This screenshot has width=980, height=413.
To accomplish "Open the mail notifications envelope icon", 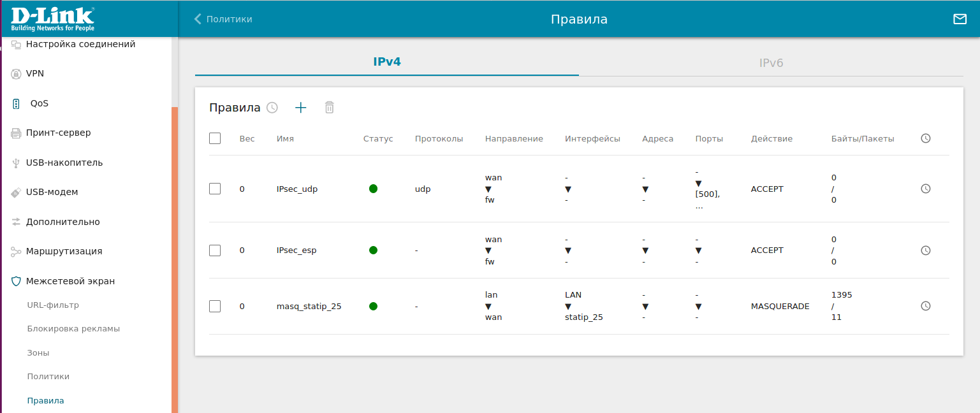I will pyautogui.click(x=960, y=19).
